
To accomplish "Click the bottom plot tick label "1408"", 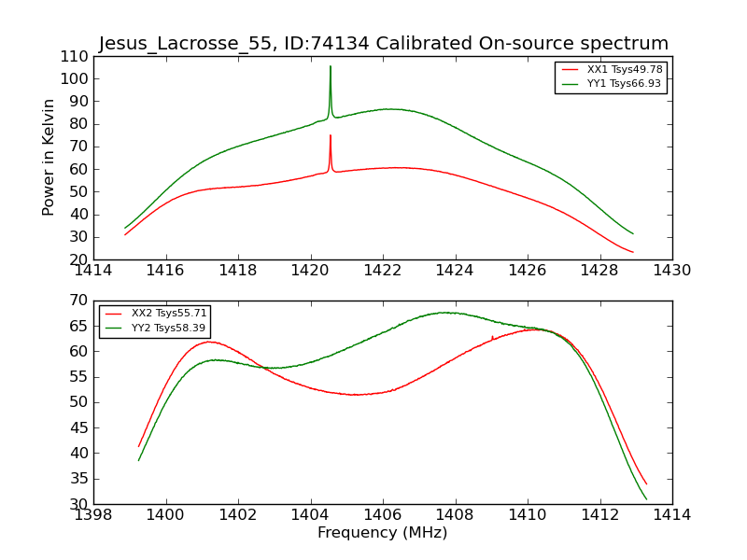I will click(455, 515).
